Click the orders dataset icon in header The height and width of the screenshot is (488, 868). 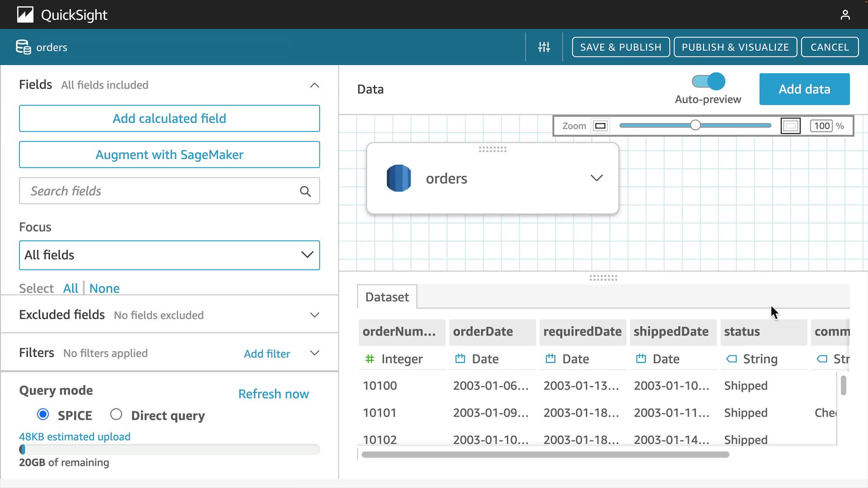click(x=24, y=47)
